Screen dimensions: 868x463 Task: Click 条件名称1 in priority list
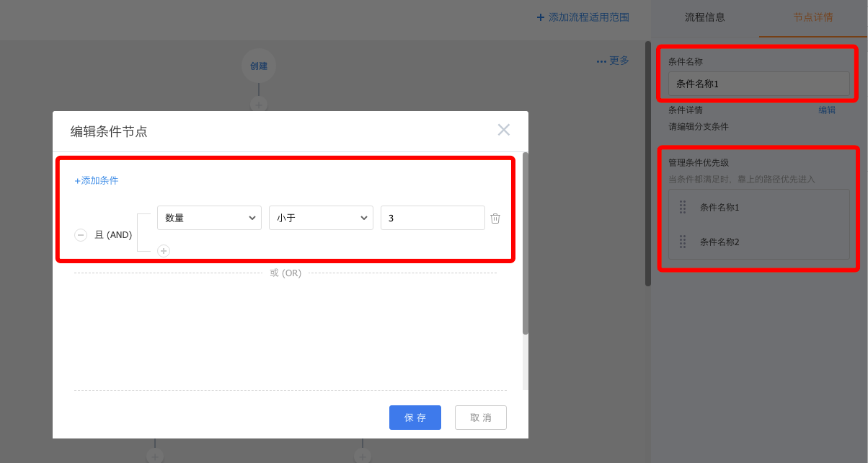point(719,207)
